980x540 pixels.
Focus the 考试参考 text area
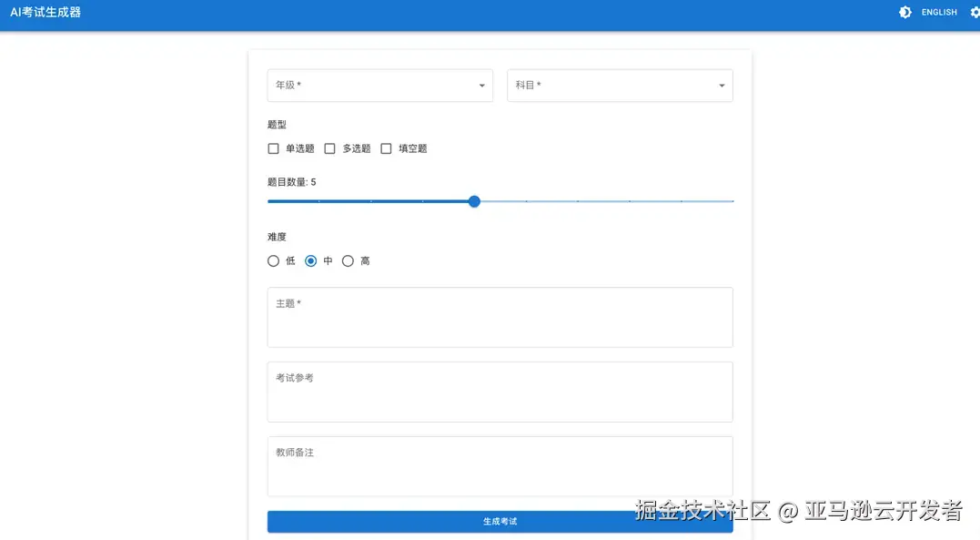click(500, 392)
